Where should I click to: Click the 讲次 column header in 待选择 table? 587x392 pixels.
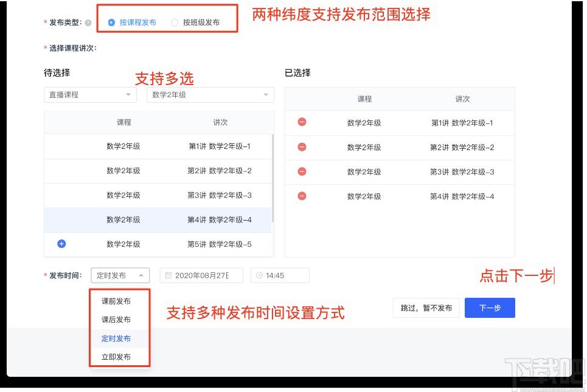(x=220, y=122)
